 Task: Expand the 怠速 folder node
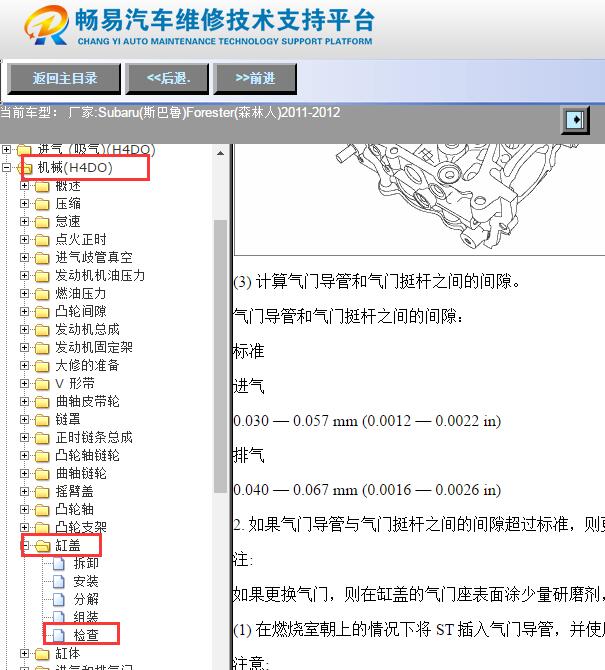tap(24, 221)
